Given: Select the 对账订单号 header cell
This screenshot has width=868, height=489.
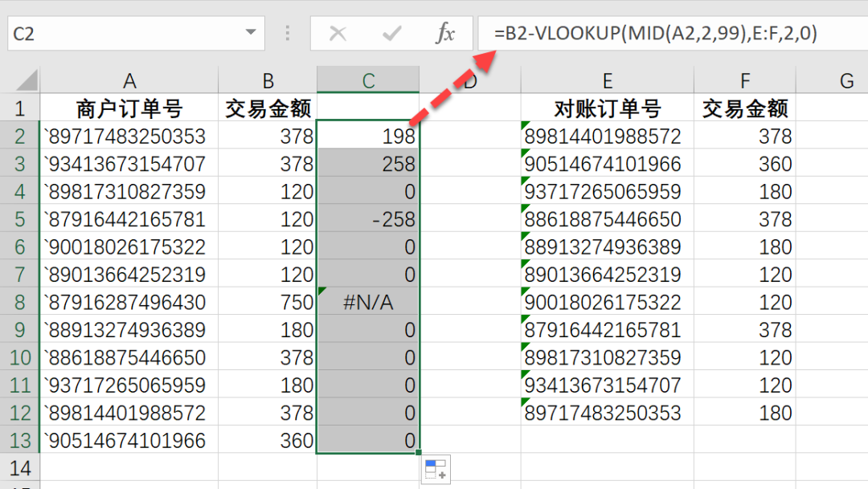Looking at the screenshot, I should tap(607, 108).
